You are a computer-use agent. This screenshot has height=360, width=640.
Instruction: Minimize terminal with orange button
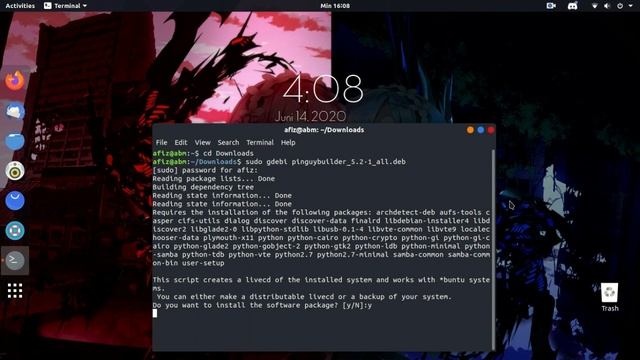(x=470, y=130)
